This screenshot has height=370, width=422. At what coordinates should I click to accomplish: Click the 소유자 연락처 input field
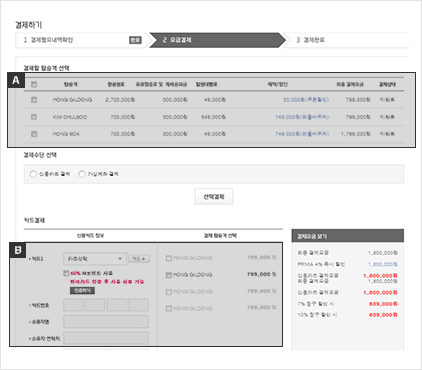tap(106, 338)
